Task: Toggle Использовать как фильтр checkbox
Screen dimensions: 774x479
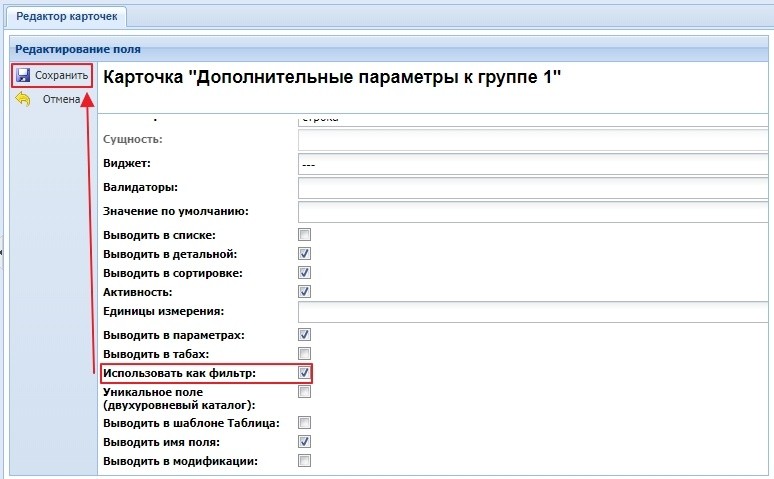Action: (x=305, y=373)
